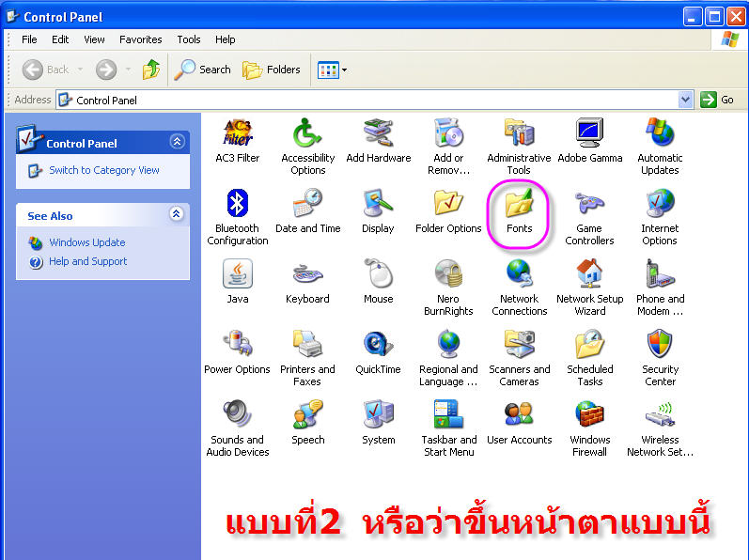The width and height of the screenshot is (749, 560).
Task: Open the Edit menu
Action: (60, 39)
